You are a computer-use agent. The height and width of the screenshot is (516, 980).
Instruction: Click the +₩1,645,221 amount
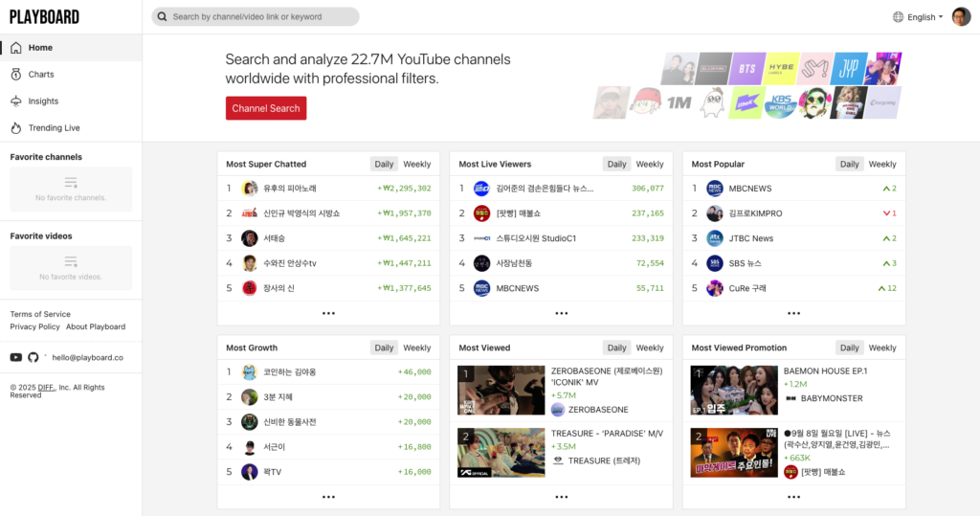tap(404, 238)
